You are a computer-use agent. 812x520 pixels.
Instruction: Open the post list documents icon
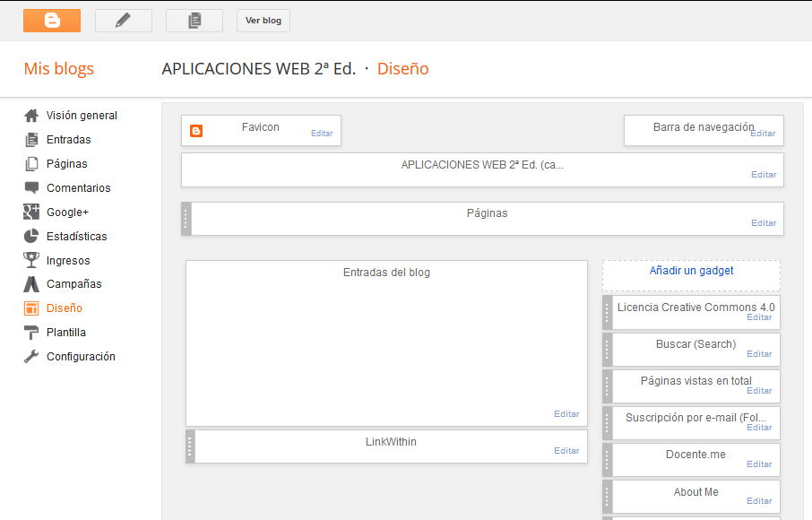(194, 21)
